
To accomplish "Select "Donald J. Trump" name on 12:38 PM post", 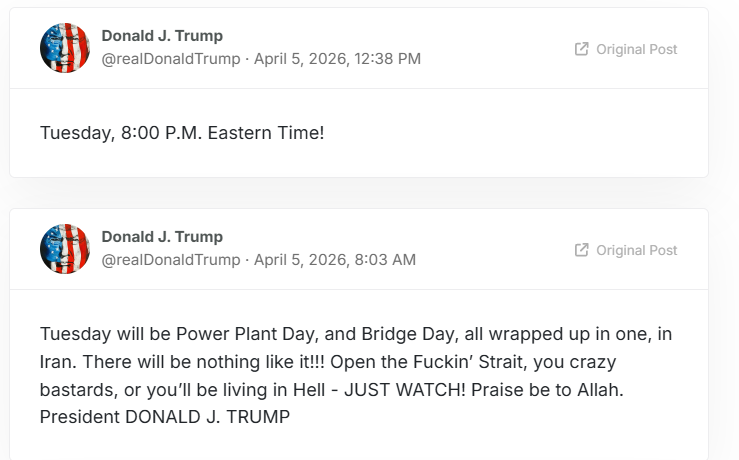I will [162, 36].
